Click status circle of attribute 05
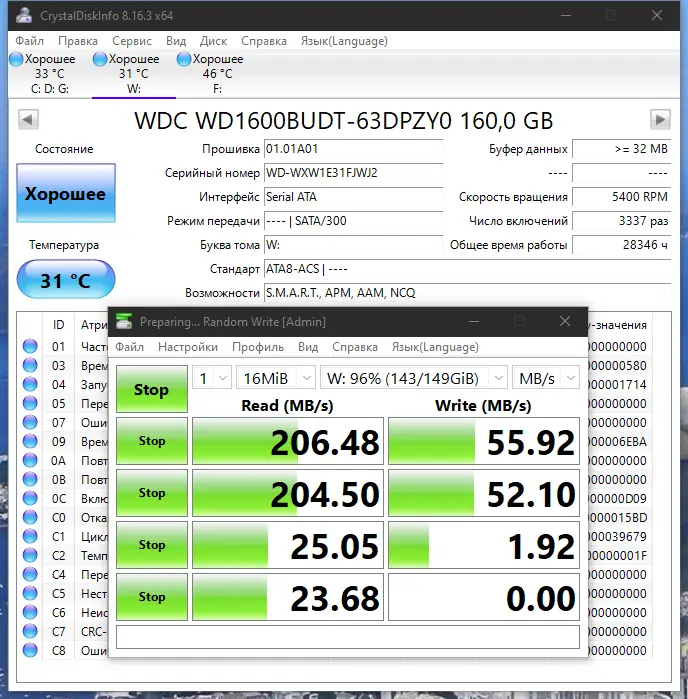Viewport: 688px width, 699px height. 30,403
